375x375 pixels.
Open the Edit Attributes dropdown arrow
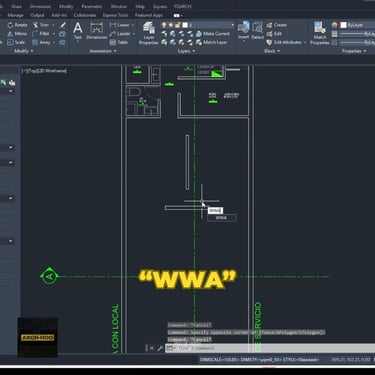point(305,42)
